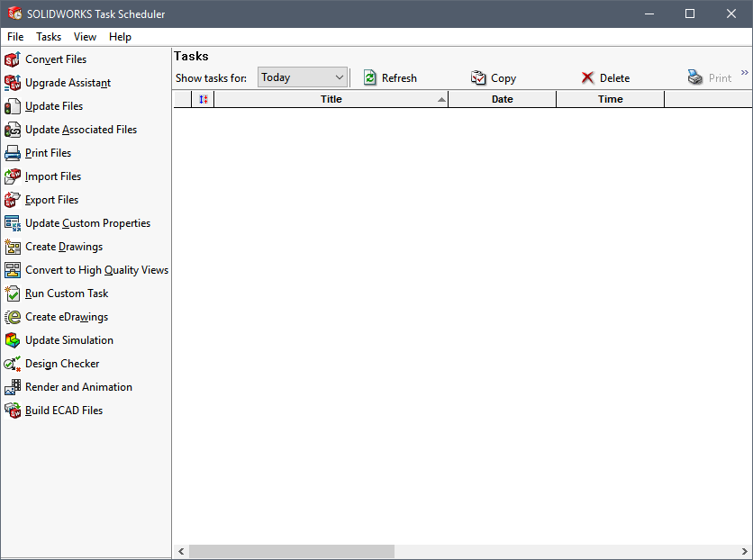Click the Convert Files icon

[x=13, y=59]
